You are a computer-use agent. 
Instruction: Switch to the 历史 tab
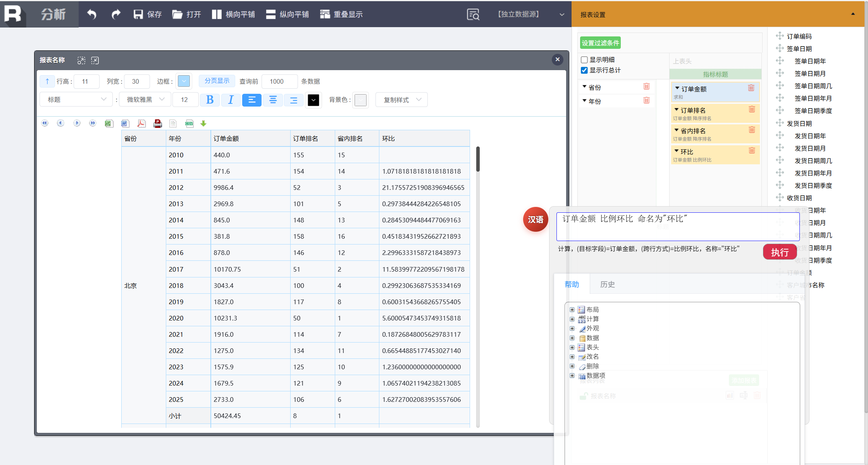pos(607,284)
